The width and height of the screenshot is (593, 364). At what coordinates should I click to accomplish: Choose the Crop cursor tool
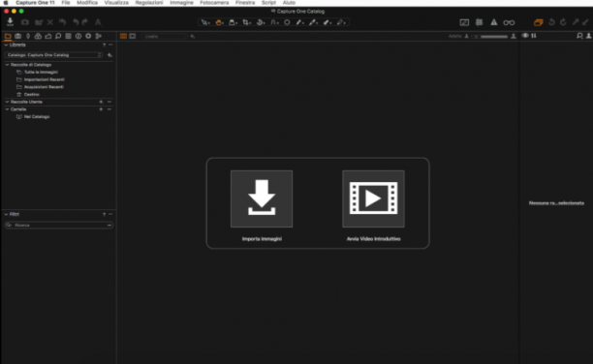point(246,22)
